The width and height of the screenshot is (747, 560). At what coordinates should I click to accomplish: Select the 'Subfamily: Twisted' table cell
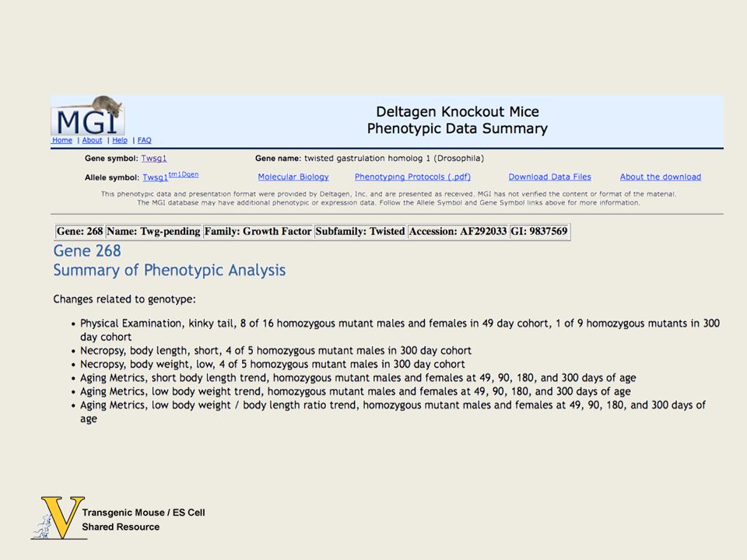point(360,232)
